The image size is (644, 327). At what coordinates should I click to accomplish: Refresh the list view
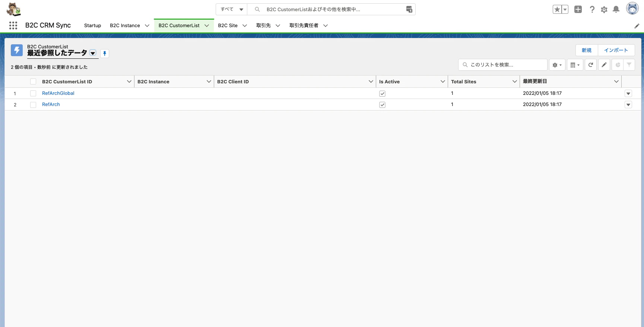(x=591, y=65)
